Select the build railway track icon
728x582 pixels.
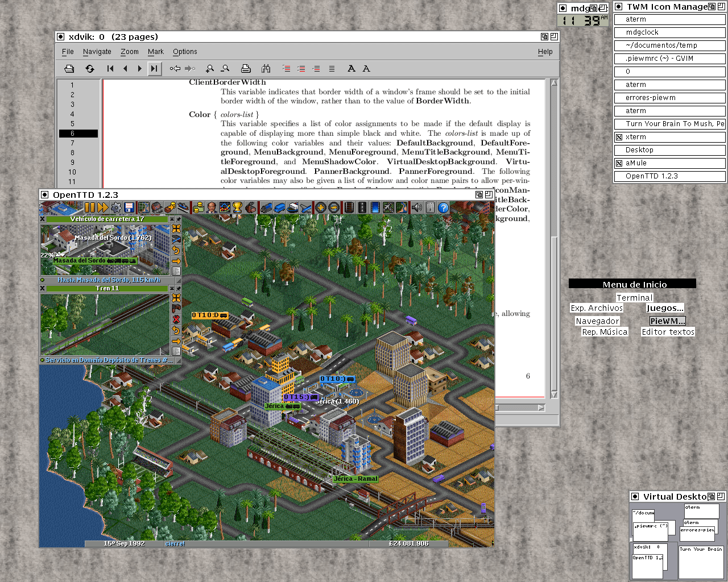tap(349, 208)
